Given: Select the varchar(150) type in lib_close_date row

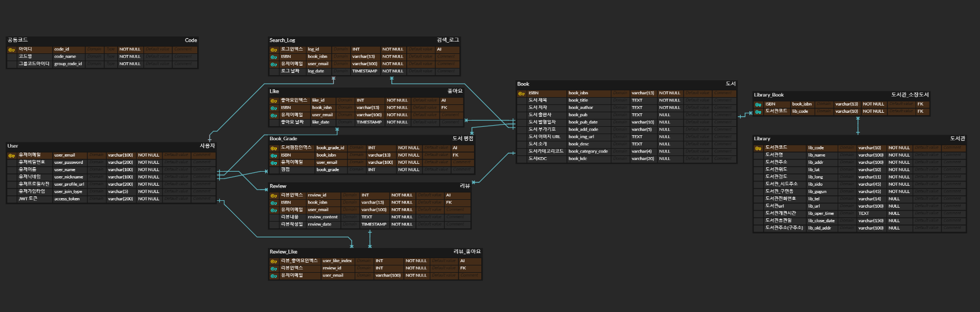Looking at the screenshot, I should (x=871, y=221).
